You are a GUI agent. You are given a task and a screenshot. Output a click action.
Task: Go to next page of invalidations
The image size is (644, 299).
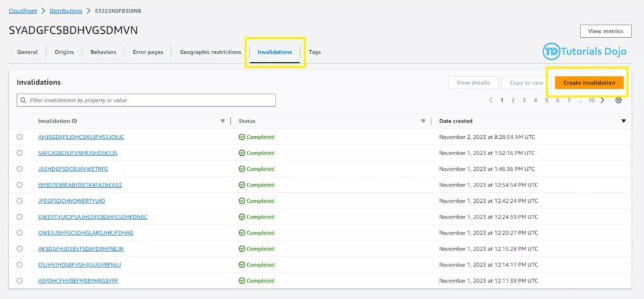click(x=602, y=101)
